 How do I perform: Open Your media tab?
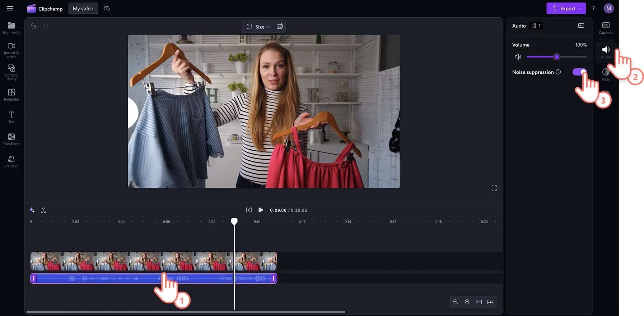(x=11, y=28)
